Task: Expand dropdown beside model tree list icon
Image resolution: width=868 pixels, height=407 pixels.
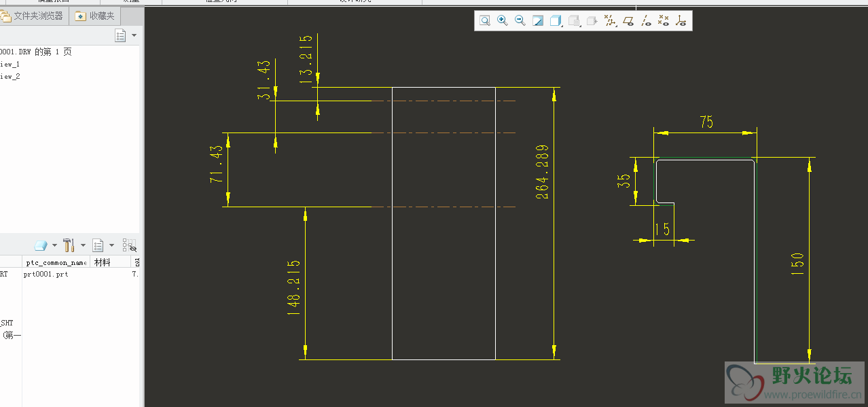Action: click(x=111, y=245)
